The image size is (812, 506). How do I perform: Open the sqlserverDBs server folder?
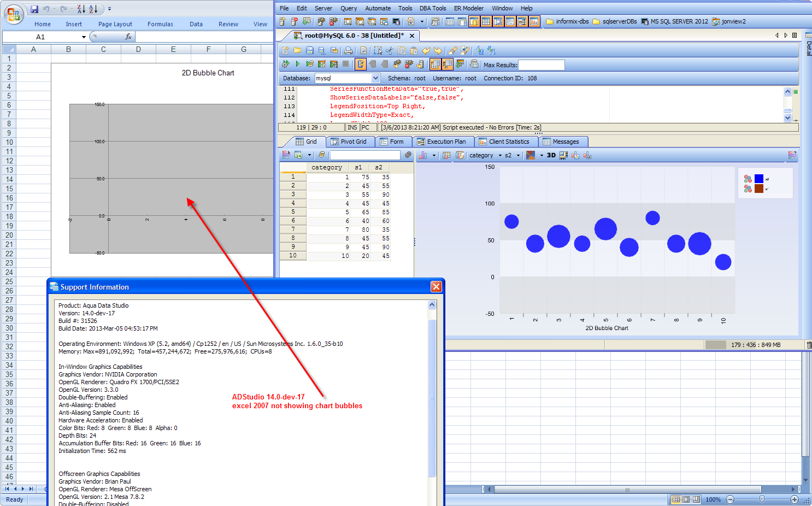[x=615, y=21]
